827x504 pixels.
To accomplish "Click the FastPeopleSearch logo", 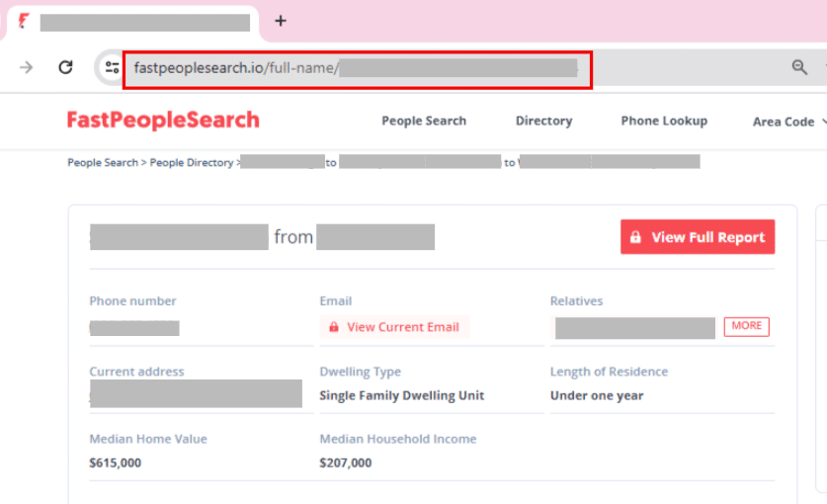I will [163, 121].
